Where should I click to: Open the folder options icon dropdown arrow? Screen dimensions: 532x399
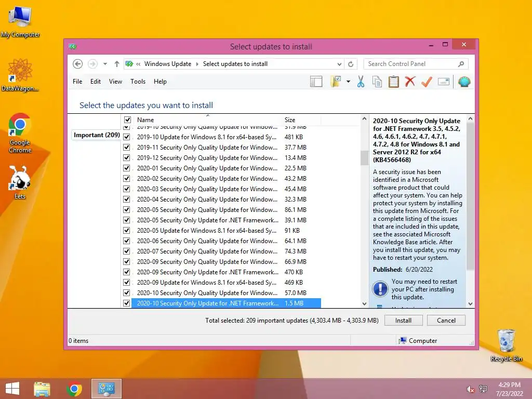[x=349, y=82]
